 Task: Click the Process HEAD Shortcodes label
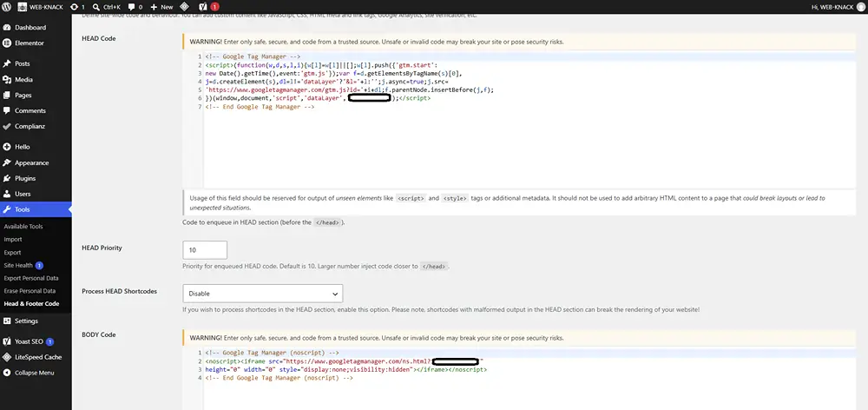(120, 291)
